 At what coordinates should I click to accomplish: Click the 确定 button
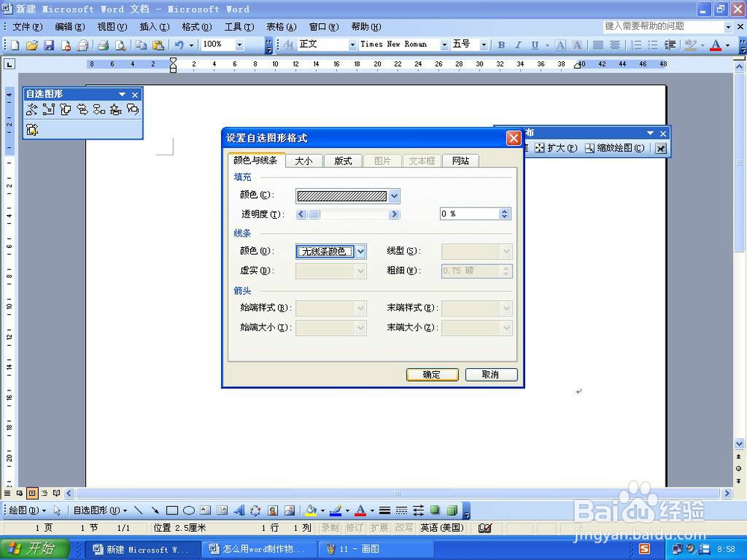(432, 375)
